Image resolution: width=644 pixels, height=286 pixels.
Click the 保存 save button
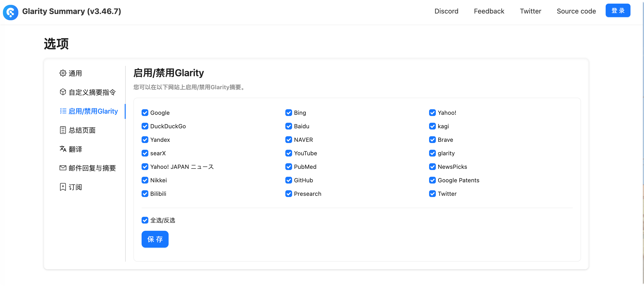155,239
